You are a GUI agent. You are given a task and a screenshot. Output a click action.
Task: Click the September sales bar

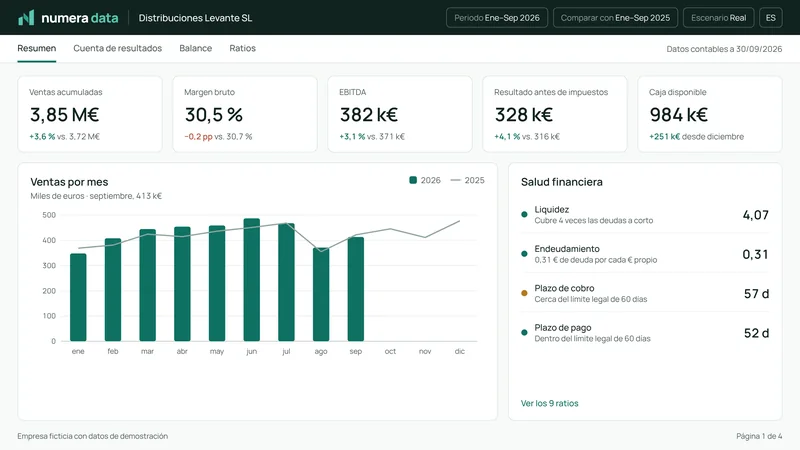356,289
